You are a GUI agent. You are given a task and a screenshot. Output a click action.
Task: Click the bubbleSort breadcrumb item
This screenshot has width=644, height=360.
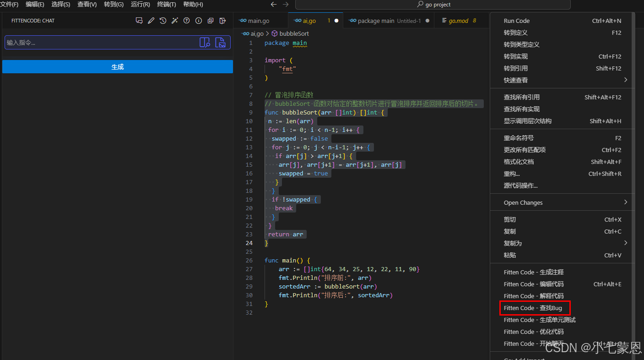point(294,33)
